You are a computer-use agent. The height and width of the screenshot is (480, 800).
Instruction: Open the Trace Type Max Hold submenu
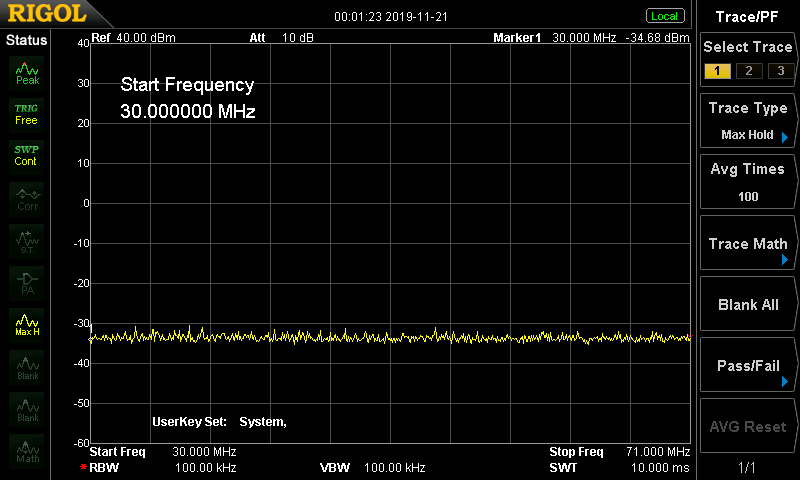click(747, 121)
